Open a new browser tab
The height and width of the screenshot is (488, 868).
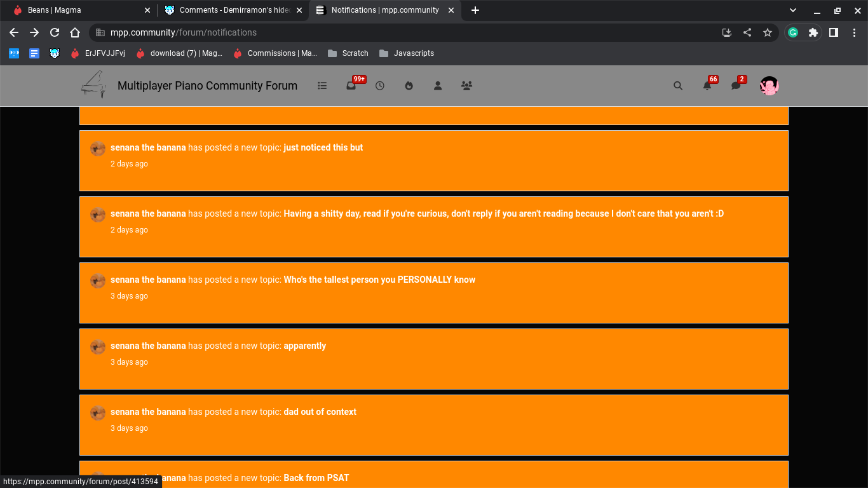coord(475,10)
